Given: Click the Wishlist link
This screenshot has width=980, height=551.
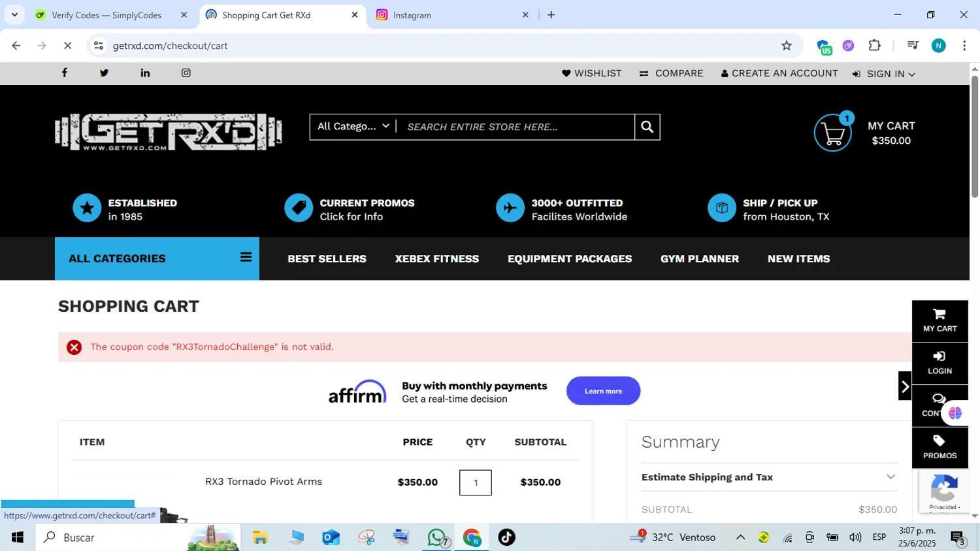Looking at the screenshot, I should point(592,73).
